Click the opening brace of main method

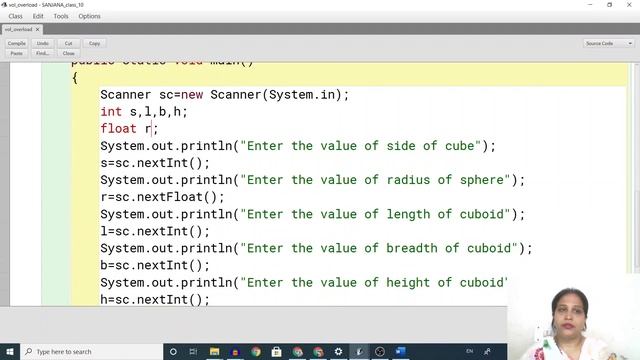click(75, 78)
